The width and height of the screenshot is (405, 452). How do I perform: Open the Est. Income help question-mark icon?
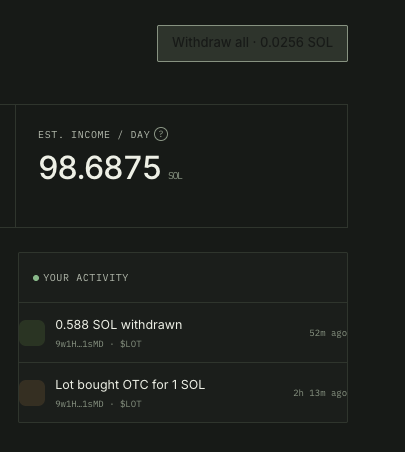click(161, 134)
